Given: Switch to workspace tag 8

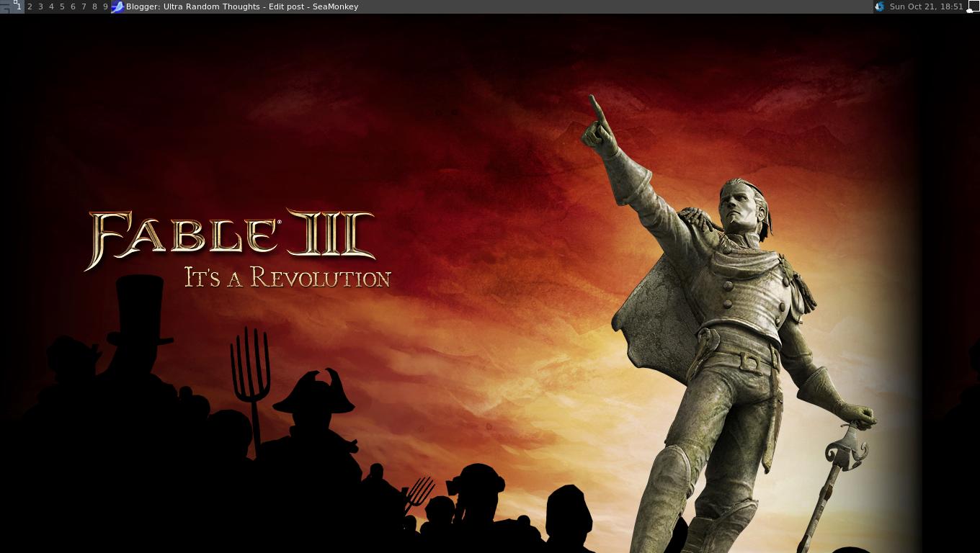Looking at the screenshot, I should pos(94,6).
